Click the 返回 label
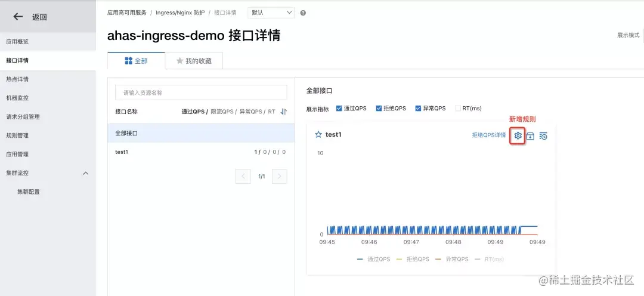This screenshot has height=296, width=644. pyautogui.click(x=39, y=17)
